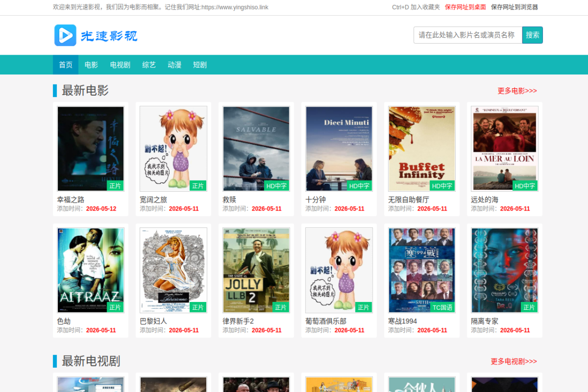Image resolution: width=588 pixels, height=392 pixels.
Task: Switch to the 动漫 navigation tab
Action: tap(175, 65)
